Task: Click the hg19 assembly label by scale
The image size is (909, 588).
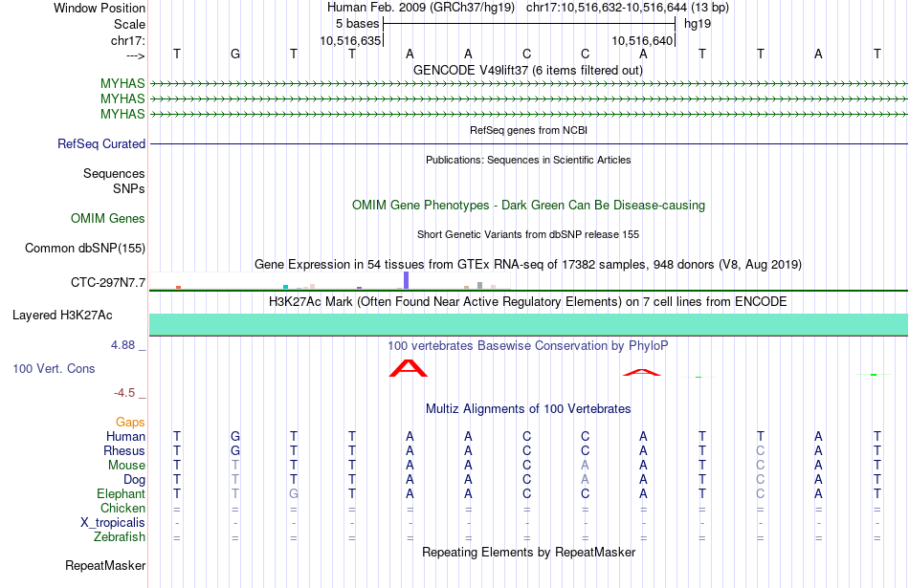Action: point(698,24)
